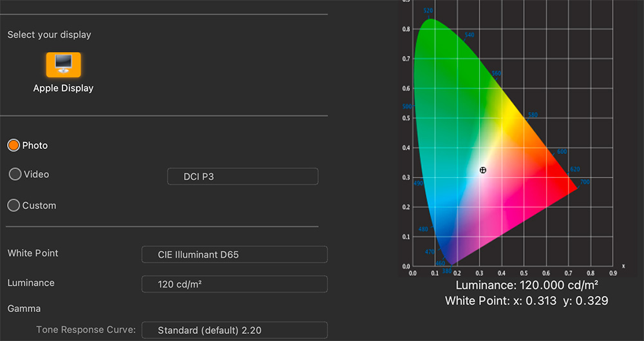Click the Apple Display text label

click(x=63, y=88)
